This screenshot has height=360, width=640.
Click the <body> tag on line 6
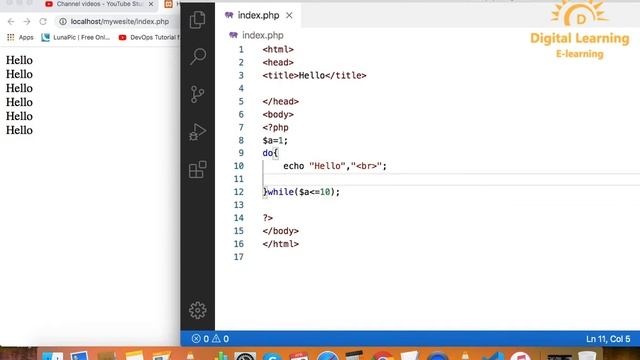point(278,115)
